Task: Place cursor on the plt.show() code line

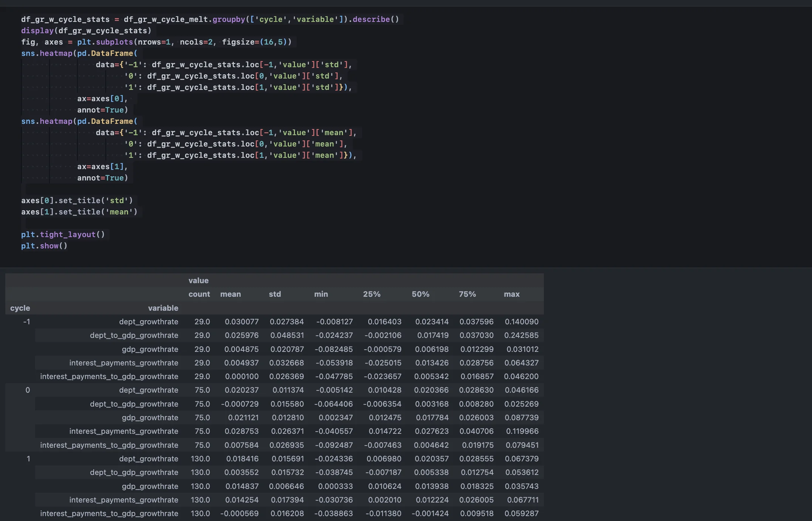Action: [x=44, y=246]
